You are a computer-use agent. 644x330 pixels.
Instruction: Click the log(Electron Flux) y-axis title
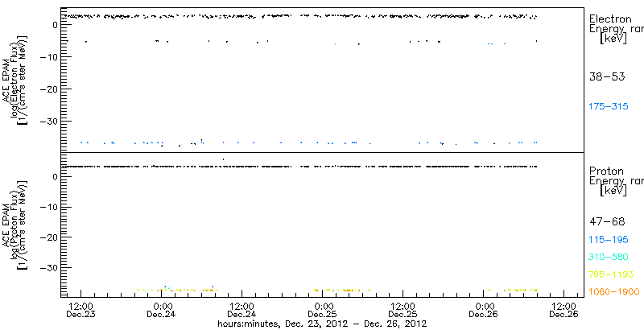click(x=16, y=80)
